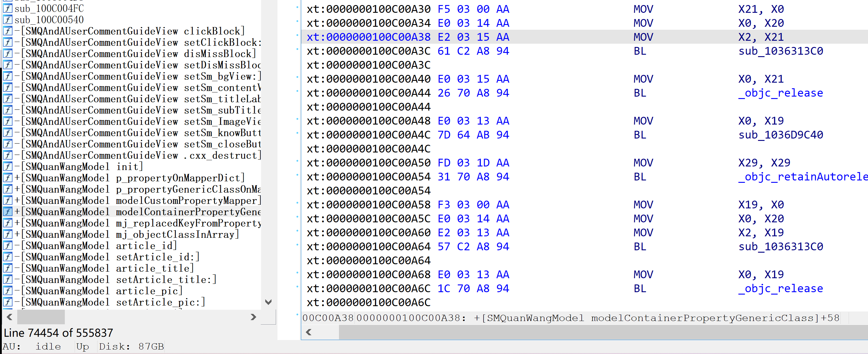Screen dimensions: 868x354
Task: Click function icon for clickBlock entry
Action: tap(7, 31)
